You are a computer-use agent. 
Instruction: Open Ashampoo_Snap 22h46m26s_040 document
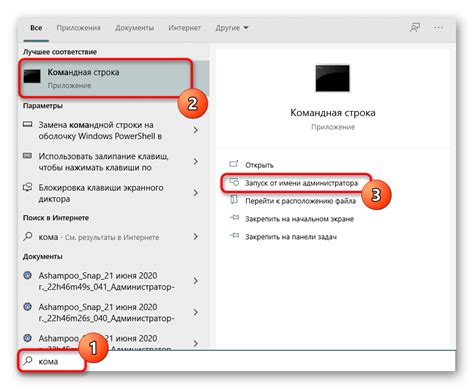106,312
